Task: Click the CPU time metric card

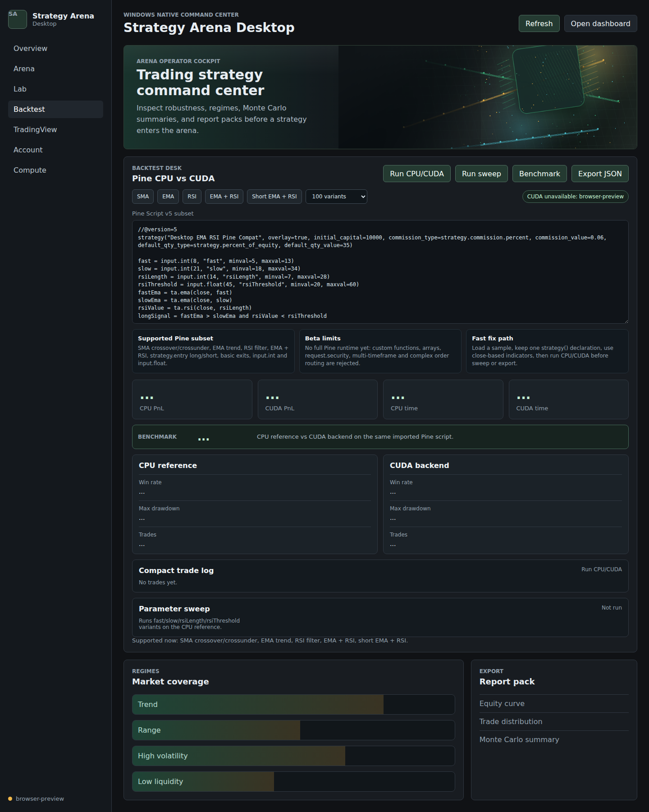Action: click(443, 399)
